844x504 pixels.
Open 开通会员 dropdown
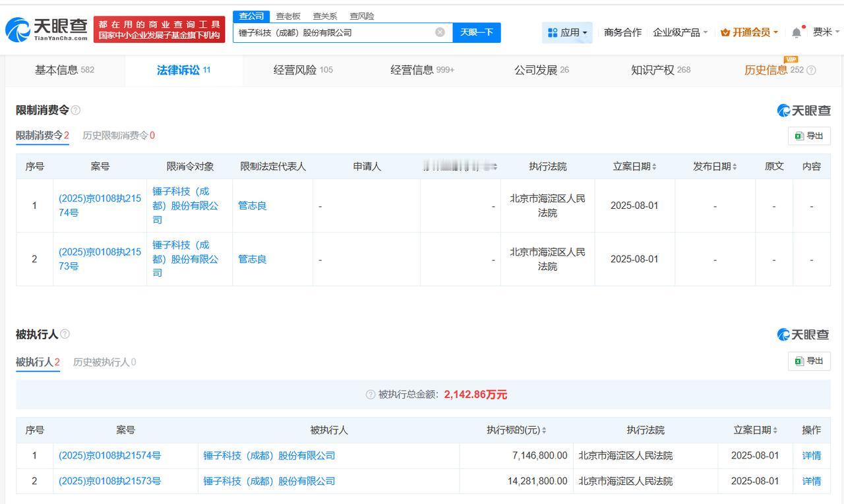[x=749, y=32]
